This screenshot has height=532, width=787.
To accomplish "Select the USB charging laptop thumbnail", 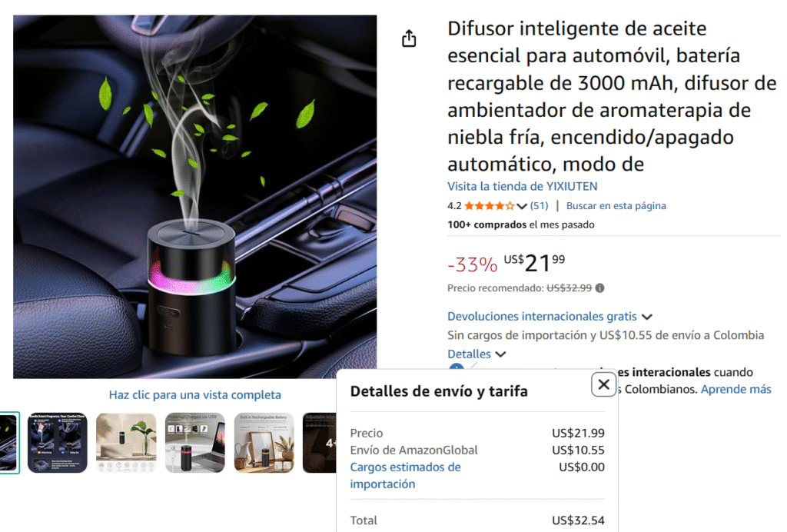I will [194, 443].
